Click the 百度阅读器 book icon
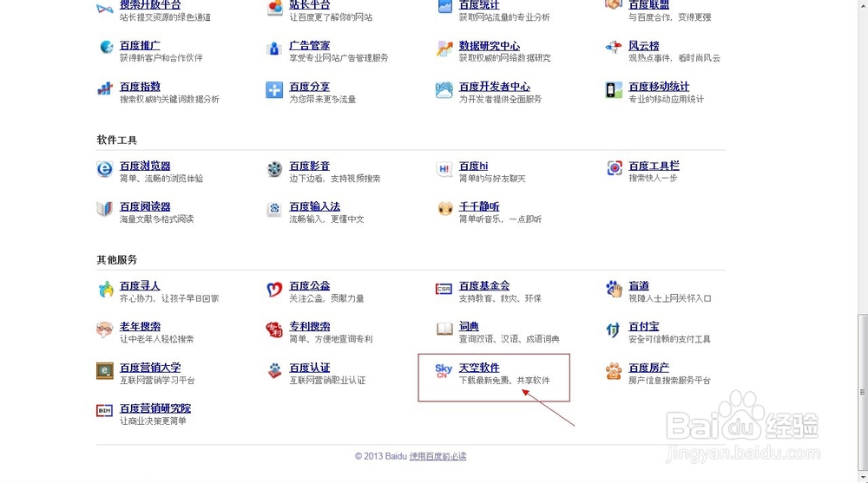The width and height of the screenshot is (868, 483). click(105, 209)
